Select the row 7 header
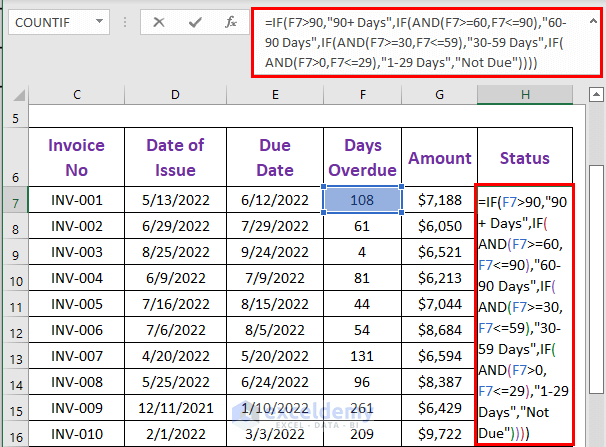 [x=14, y=200]
